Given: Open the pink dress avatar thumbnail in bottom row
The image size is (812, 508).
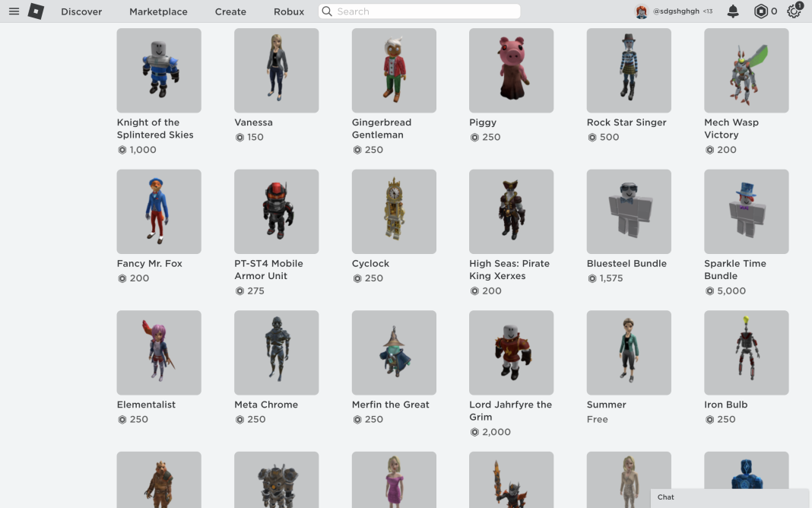Looking at the screenshot, I should [394, 480].
